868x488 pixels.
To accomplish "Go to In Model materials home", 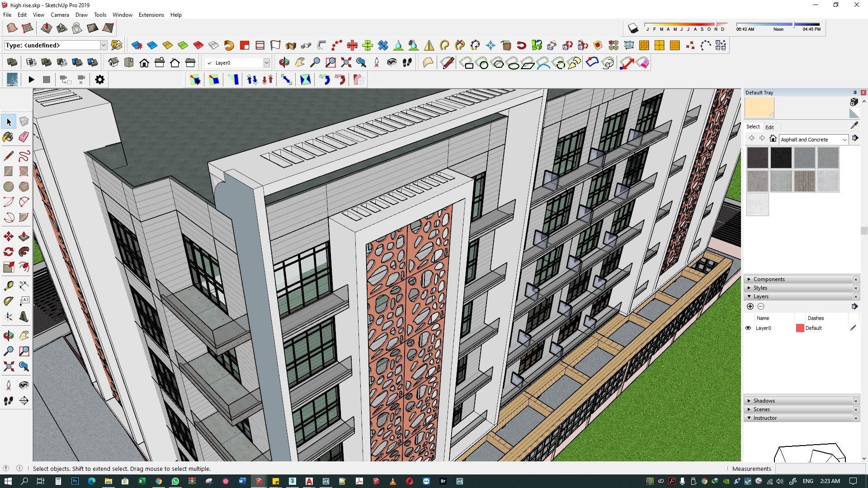I will click(773, 139).
